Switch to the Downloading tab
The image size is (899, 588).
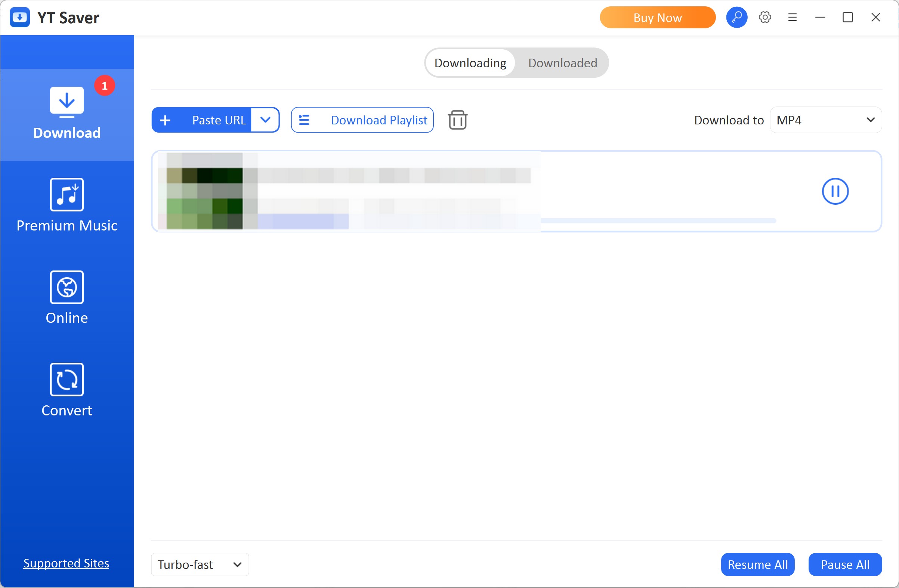(470, 63)
